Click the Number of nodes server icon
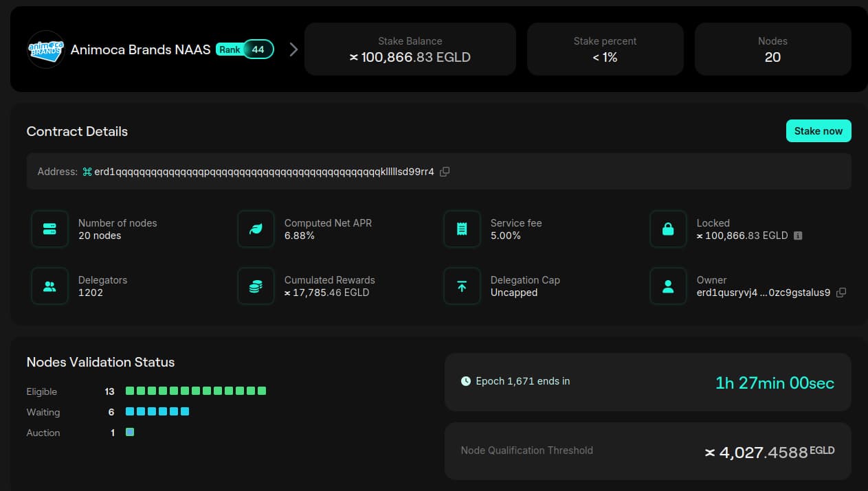 [49, 229]
